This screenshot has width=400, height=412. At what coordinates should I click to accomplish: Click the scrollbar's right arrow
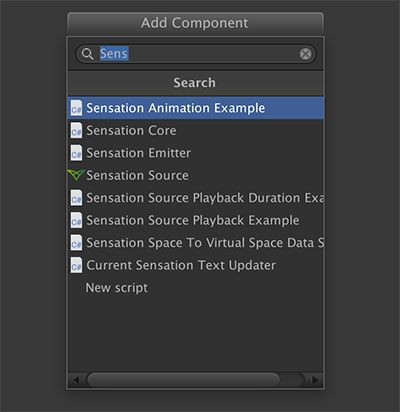tap(314, 380)
